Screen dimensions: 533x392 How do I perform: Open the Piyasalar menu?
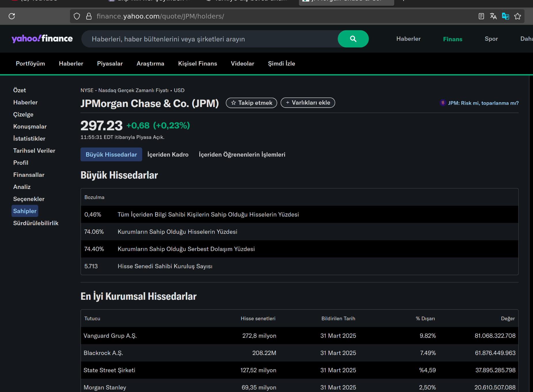[x=110, y=63]
